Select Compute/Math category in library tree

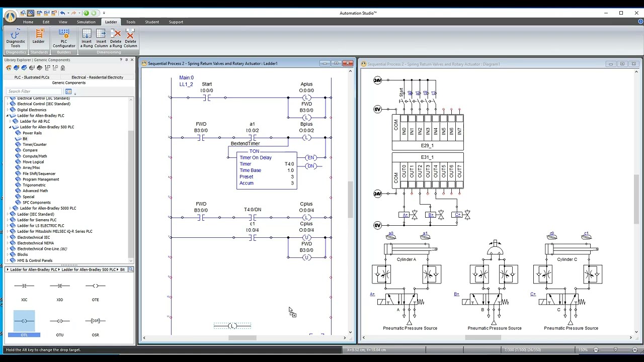(35, 156)
